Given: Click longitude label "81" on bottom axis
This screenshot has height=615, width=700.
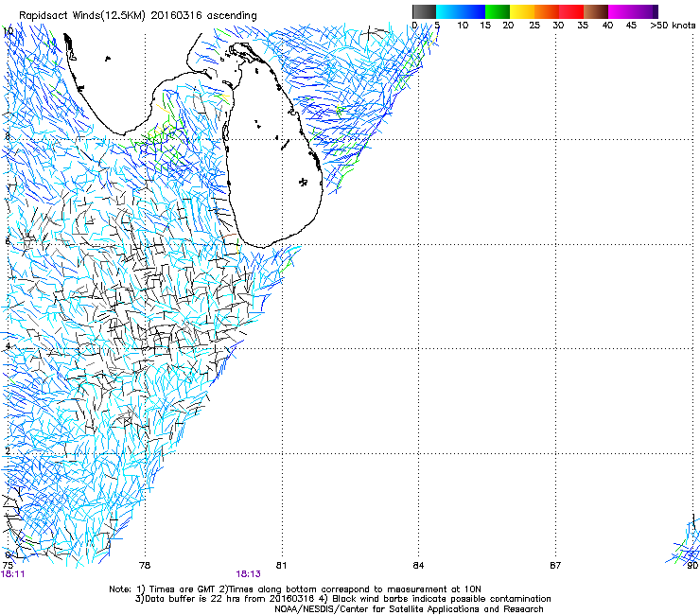Looking at the screenshot, I should (x=281, y=566).
